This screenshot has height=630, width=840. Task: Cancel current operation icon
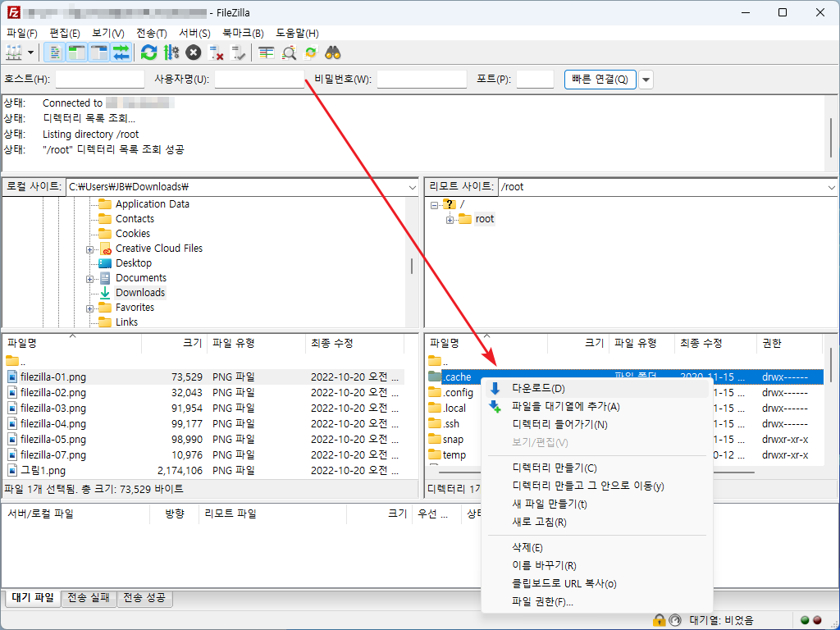pyautogui.click(x=194, y=52)
